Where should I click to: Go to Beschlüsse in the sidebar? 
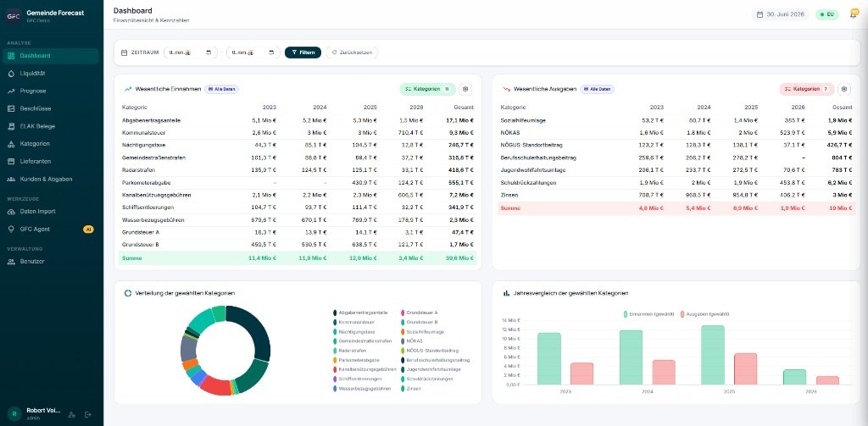click(36, 108)
